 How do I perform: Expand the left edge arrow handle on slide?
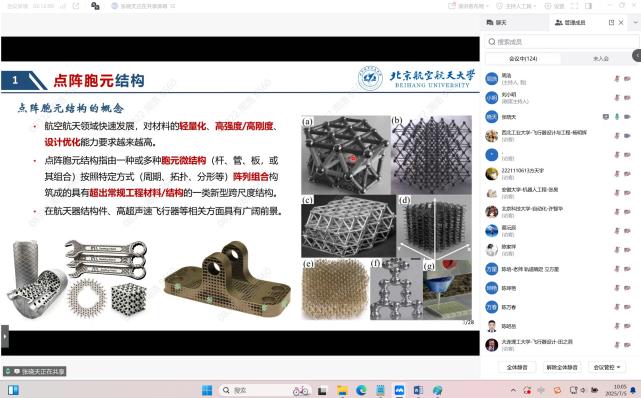pyautogui.click(x=4, y=336)
